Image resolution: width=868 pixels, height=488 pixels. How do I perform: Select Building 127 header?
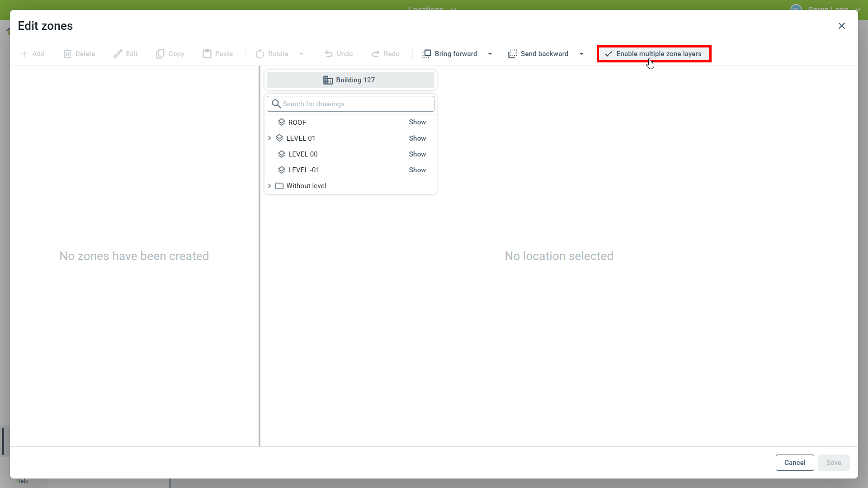tap(350, 80)
